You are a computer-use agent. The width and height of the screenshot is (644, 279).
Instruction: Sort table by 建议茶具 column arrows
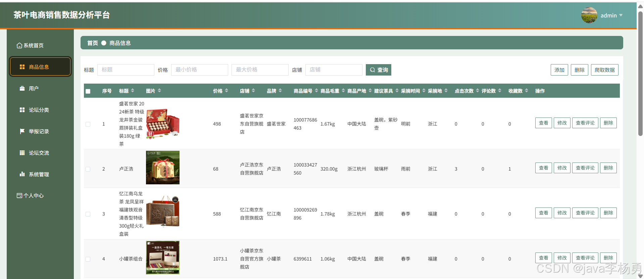(x=397, y=91)
